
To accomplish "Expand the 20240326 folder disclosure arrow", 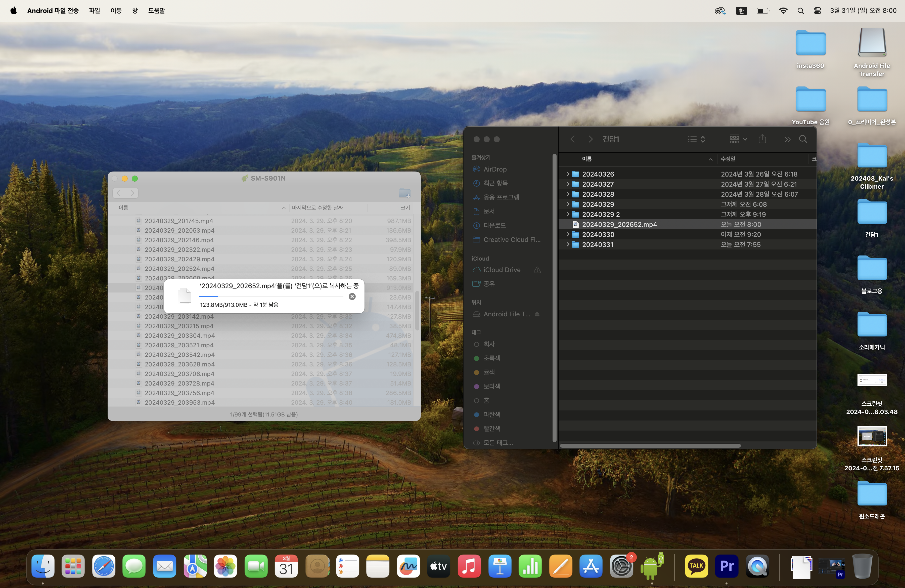I will tap(568, 174).
